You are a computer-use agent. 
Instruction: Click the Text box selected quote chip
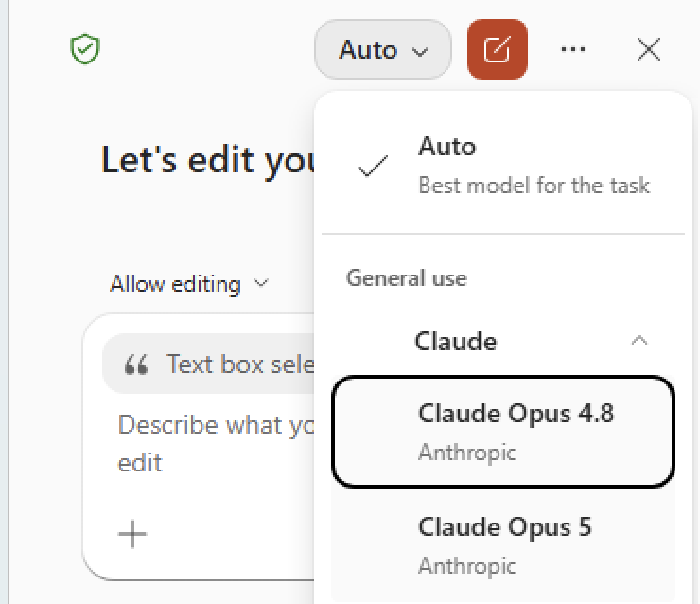coord(209,364)
